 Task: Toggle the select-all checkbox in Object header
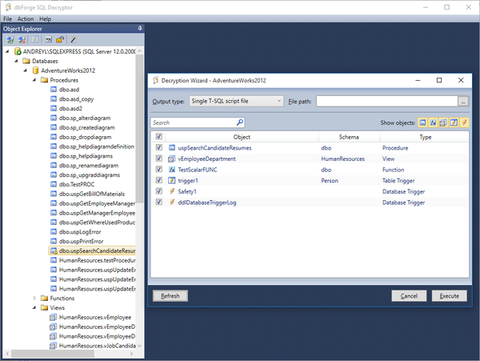pyautogui.click(x=159, y=136)
